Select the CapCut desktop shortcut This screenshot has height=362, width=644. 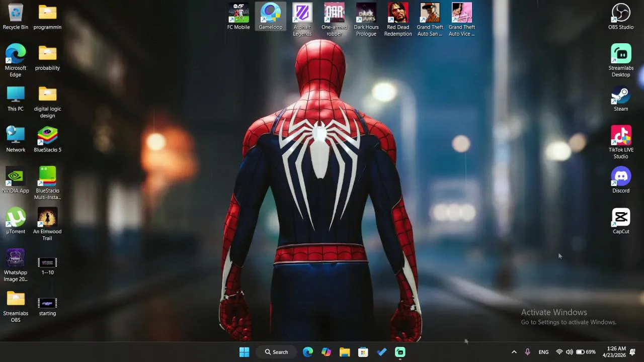click(621, 221)
